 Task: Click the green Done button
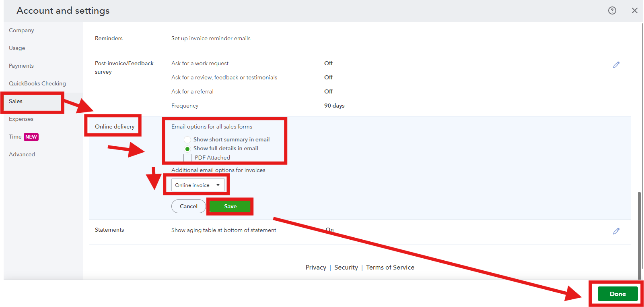tap(617, 294)
